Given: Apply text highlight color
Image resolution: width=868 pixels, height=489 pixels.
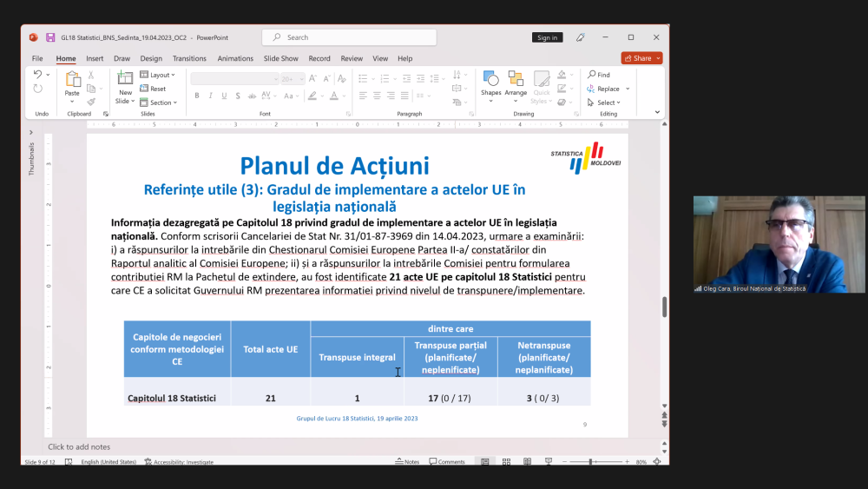Looking at the screenshot, I should pyautogui.click(x=312, y=96).
